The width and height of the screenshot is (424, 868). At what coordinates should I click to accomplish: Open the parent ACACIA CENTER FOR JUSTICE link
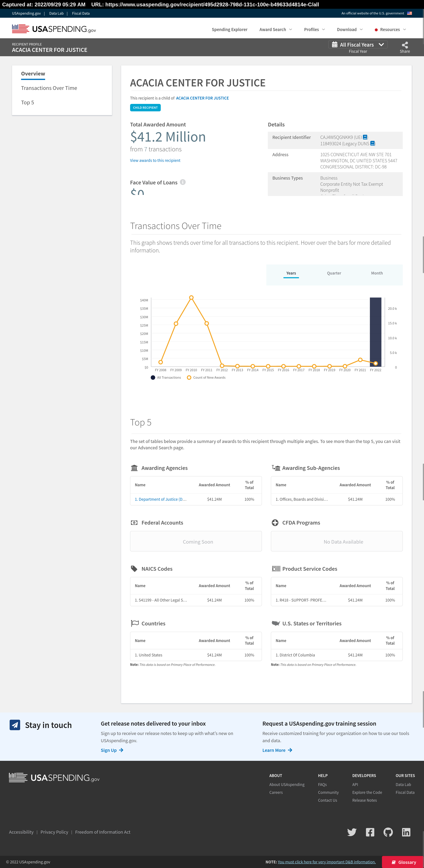202,98
